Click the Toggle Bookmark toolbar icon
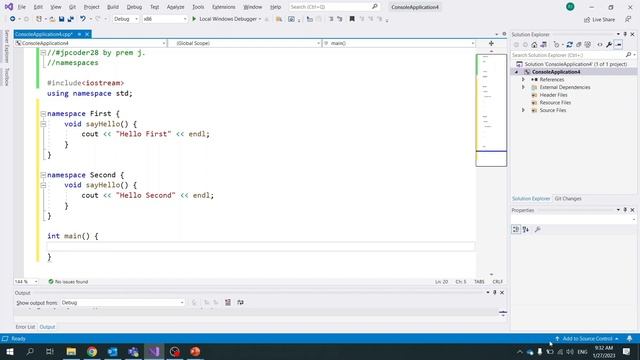The width and height of the screenshot is (640, 360). pyautogui.click(x=352, y=19)
